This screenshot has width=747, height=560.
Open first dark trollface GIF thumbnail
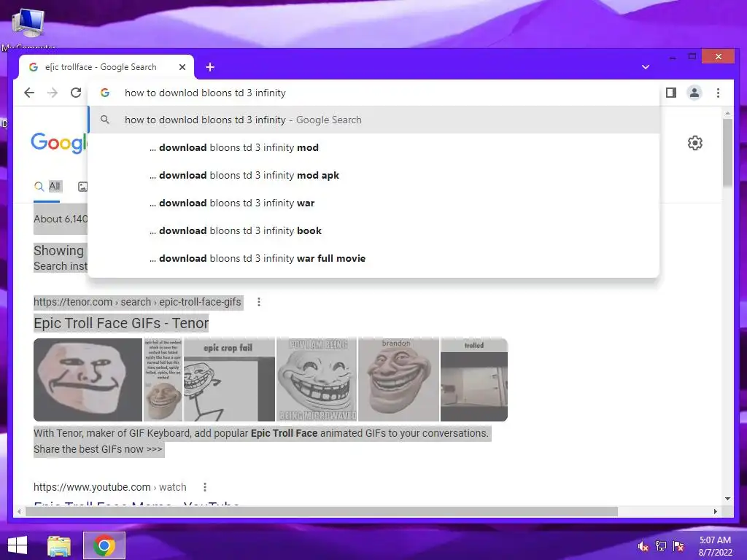[x=88, y=379]
